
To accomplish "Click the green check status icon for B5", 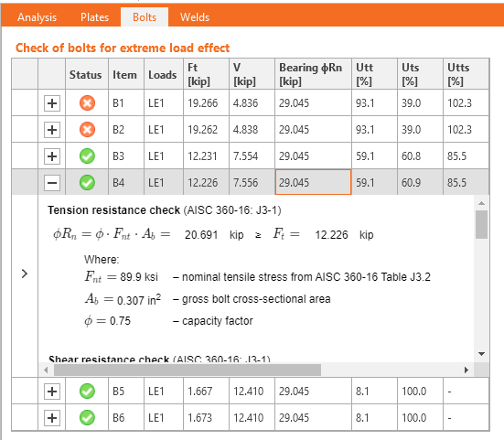I will point(87,392).
